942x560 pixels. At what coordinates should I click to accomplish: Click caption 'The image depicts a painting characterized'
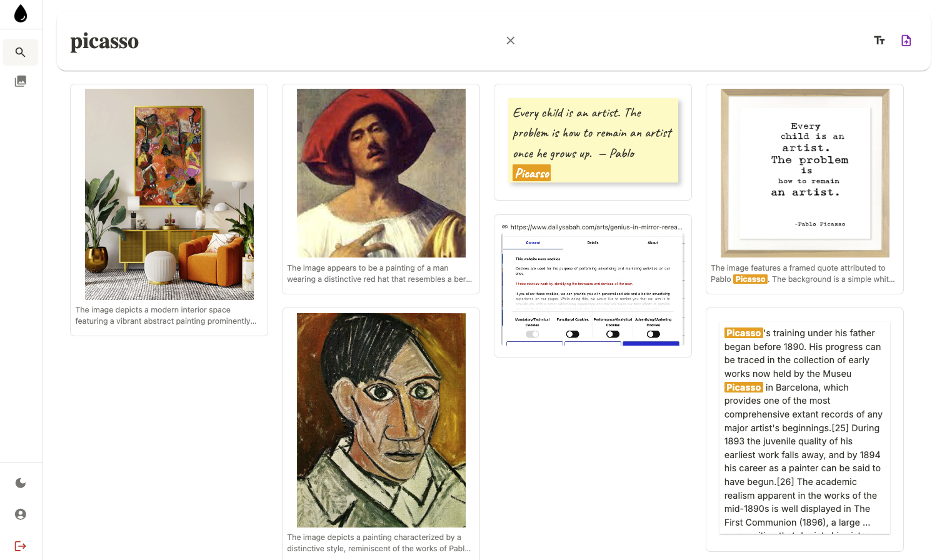pyautogui.click(x=379, y=543)
